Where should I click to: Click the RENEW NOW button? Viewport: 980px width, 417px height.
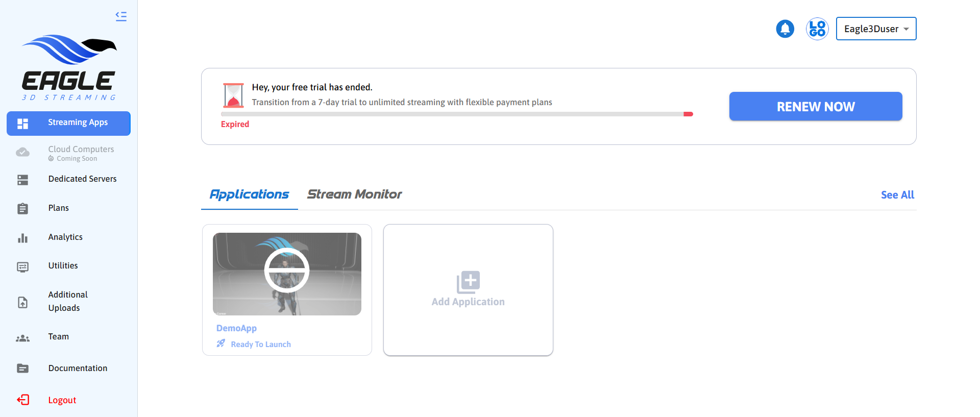[815, 106]
